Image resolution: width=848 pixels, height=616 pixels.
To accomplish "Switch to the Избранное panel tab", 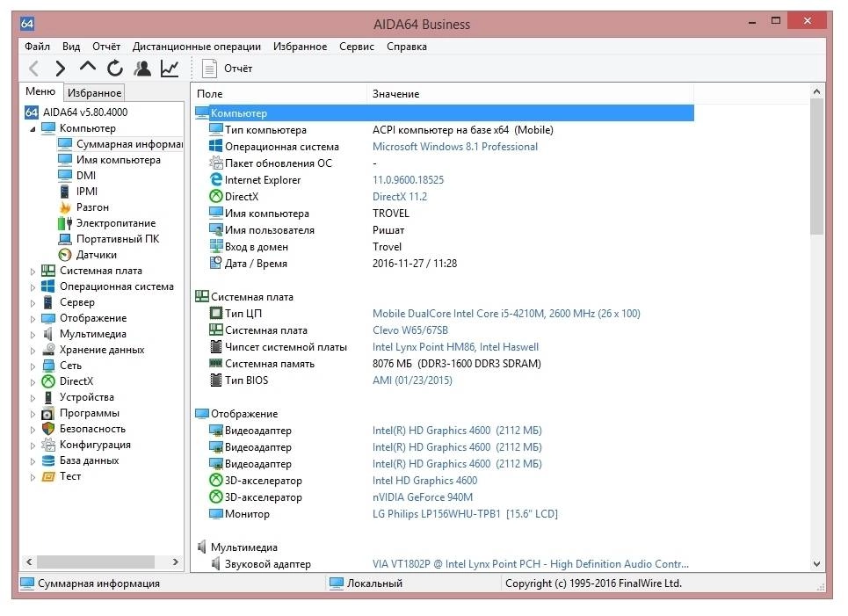I will tap(94, 93).
